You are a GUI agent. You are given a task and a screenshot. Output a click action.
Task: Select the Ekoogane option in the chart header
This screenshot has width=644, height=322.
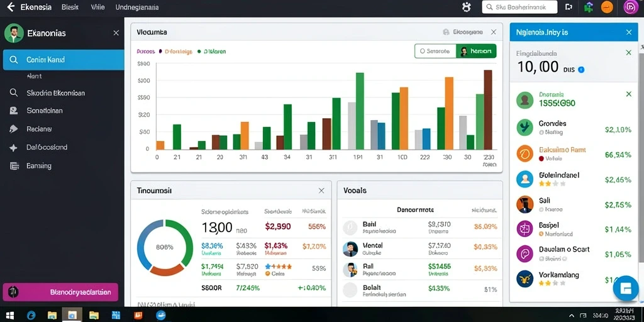click(463, 31)
